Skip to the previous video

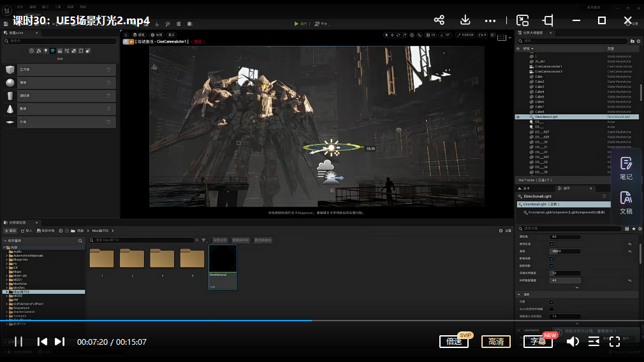pos(42,342)
